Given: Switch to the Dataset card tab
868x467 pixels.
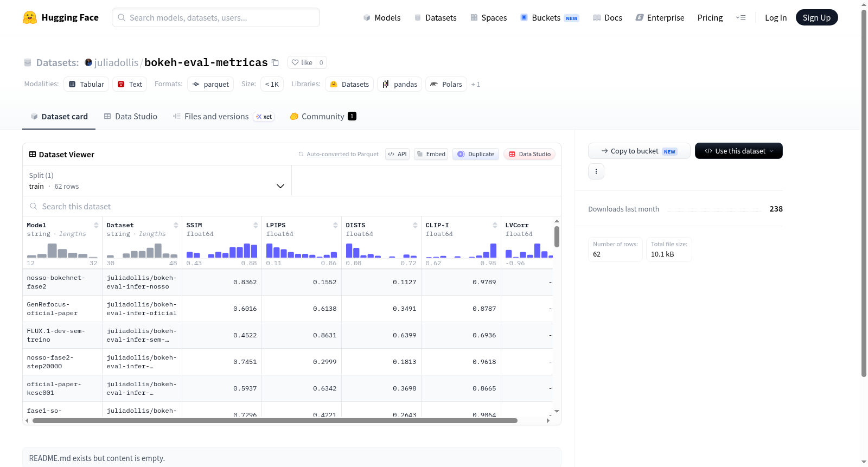Looking at the screenshot, I should pos(59,117).
